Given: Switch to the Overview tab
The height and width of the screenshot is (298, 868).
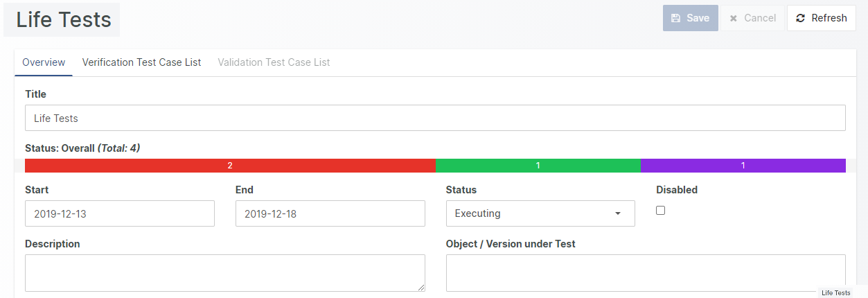Looking at the screenshot, I should pyautogui.click(x=44, y=62).
